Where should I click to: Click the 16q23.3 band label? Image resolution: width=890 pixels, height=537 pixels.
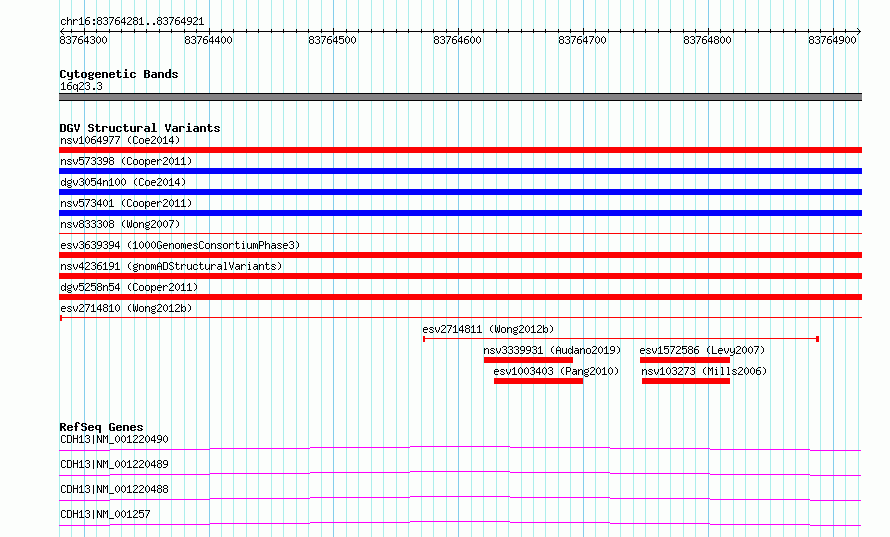81,86
